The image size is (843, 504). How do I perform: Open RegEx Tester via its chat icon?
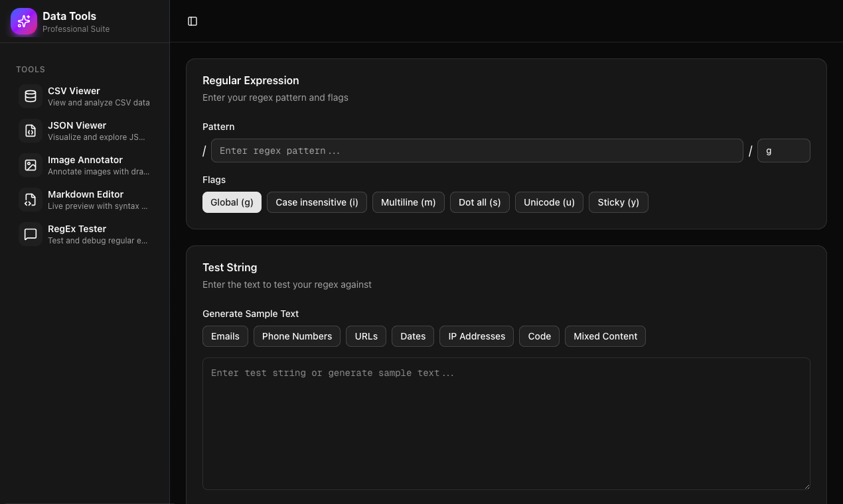coord(30,233)
